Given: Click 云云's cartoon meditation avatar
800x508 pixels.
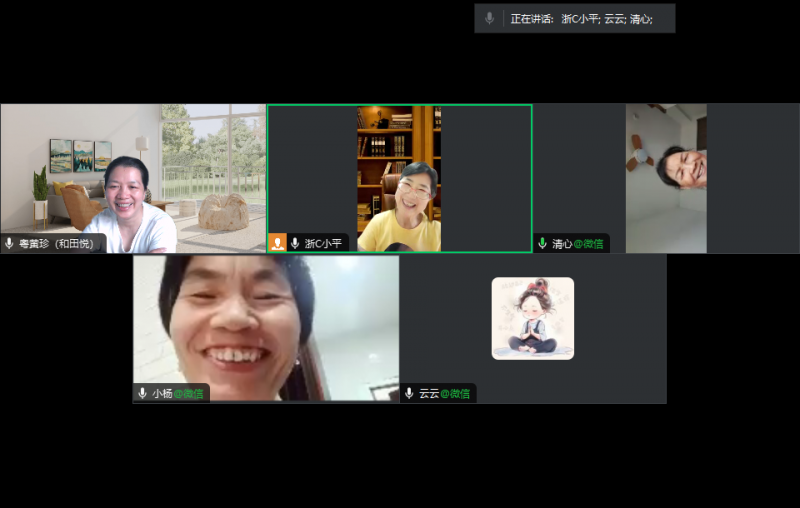Looking at the screenshot, I should pyautogui.click(x=532, y=318).
